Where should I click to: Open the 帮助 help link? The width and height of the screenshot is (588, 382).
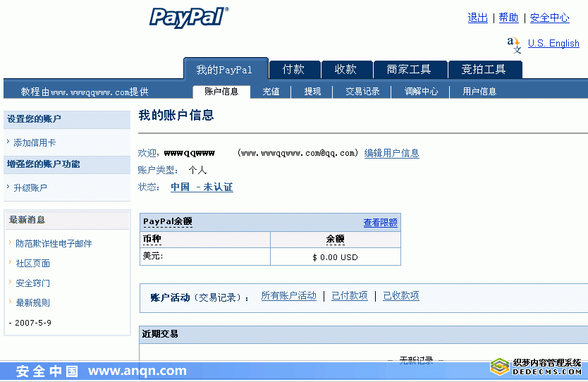click(508, 18)
